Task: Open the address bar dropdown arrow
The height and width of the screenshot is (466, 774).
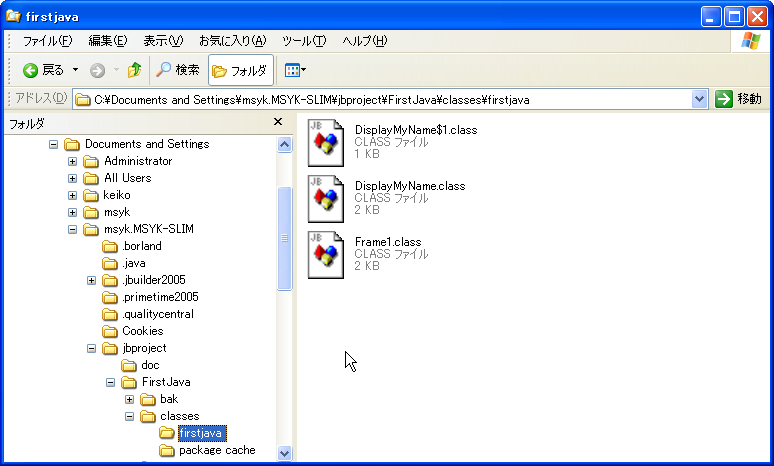Action: tap(700, 99)
